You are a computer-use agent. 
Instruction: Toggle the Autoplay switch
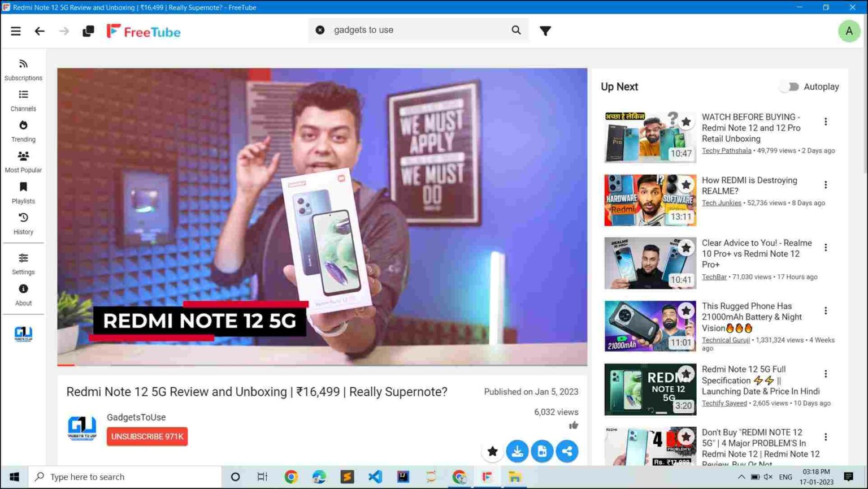pyautogui.click(x=789, y=86)
